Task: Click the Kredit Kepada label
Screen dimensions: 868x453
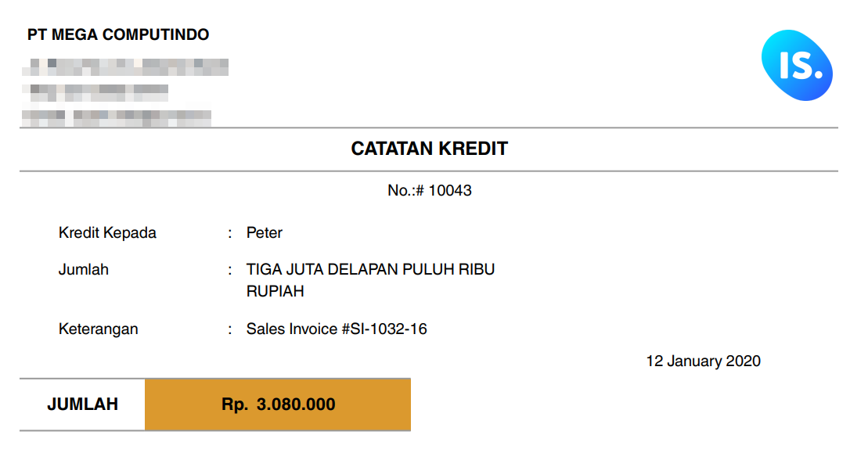Action: pyautogui.click(x=107, y=233)
